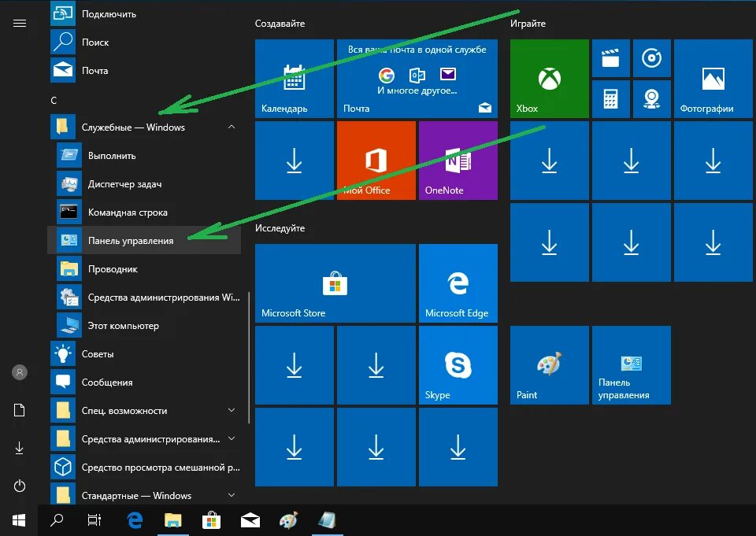The image size is (756, 536).
Task: Open the Панель управления pinned tile
Action: pyautogui.click(x=631, y=365)
